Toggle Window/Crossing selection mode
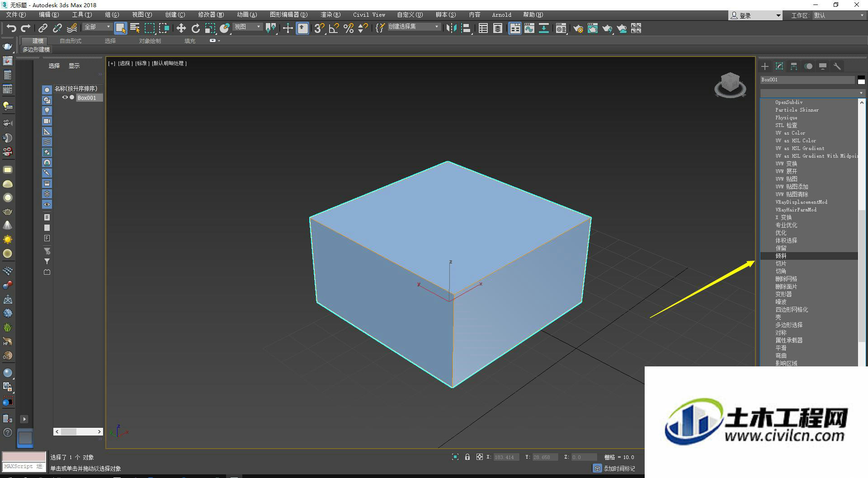This screenshot has height=478, width=868. [x=164, y=28]
